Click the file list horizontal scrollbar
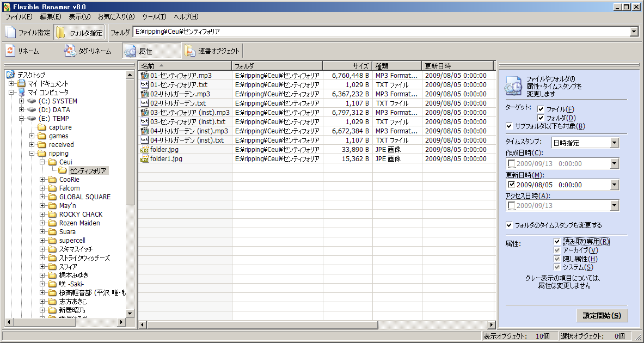The height and width of the screenshot is (343, 644). (317, 325)
